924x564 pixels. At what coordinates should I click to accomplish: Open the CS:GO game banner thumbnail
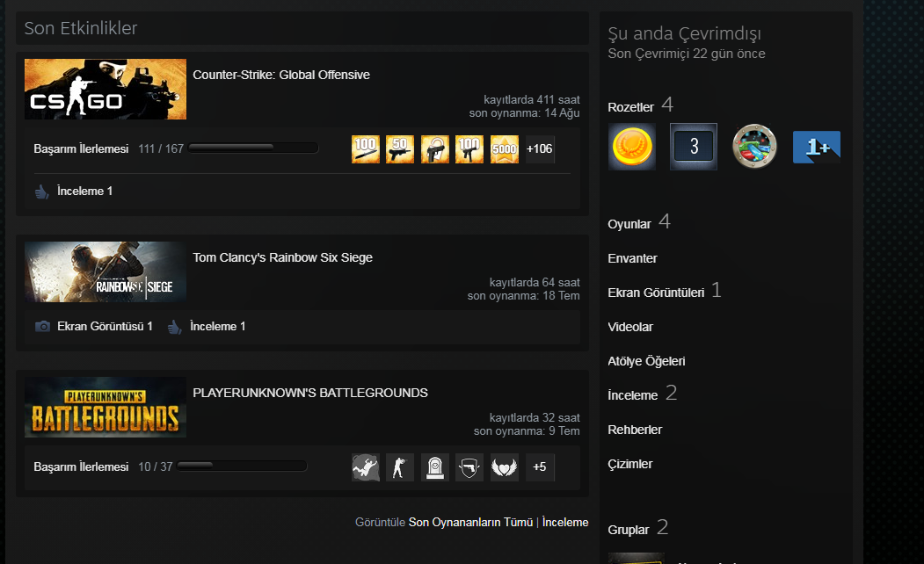(x=105, y=89)
